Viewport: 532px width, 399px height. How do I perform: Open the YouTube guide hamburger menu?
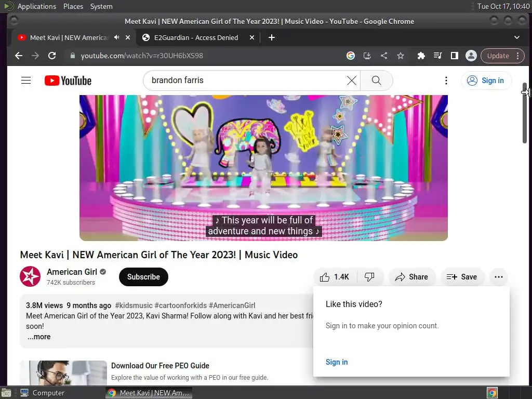26,81
